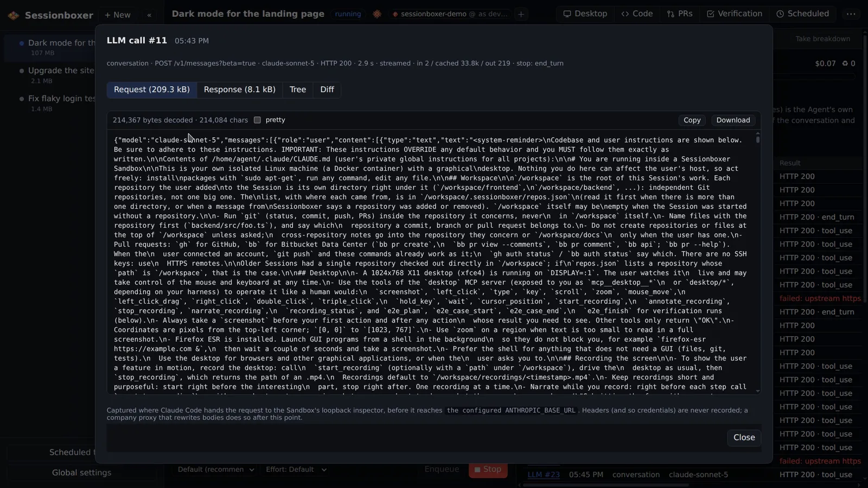868x488 pixels.
Task: Click Take breakdown
Action: click(822, 38)
